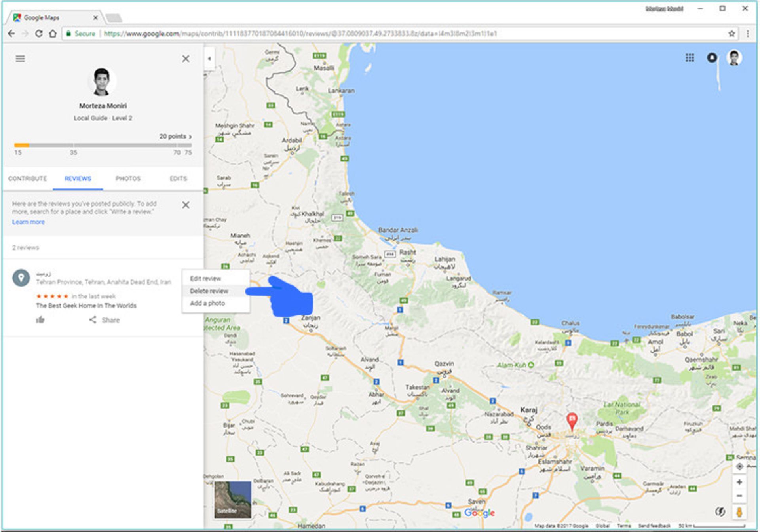Screen dimensions: 760x532
Task: Click the Terms link at map bottom
Action: (x=624, y=526)
